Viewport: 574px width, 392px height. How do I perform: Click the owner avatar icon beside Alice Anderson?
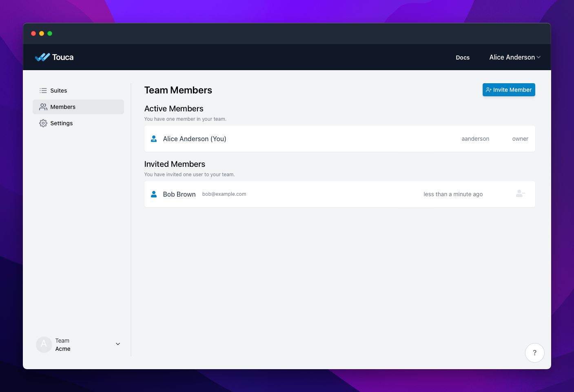[154, 139]
